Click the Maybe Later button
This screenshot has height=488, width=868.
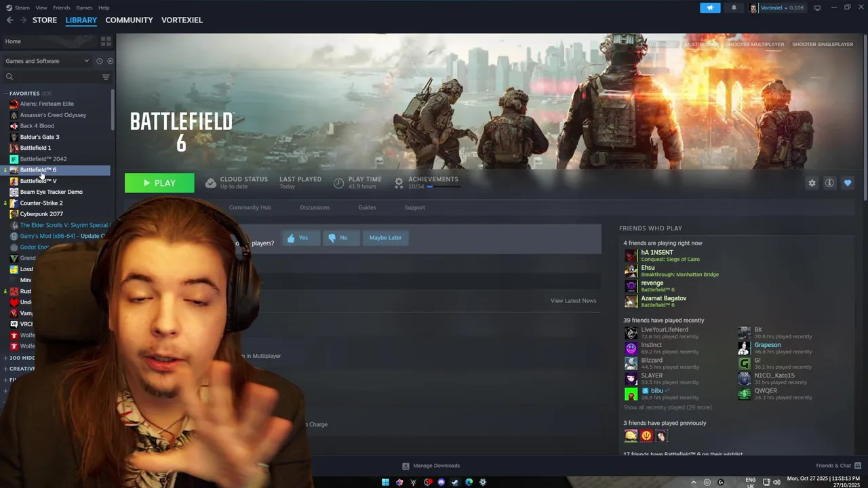pos(385,238)
